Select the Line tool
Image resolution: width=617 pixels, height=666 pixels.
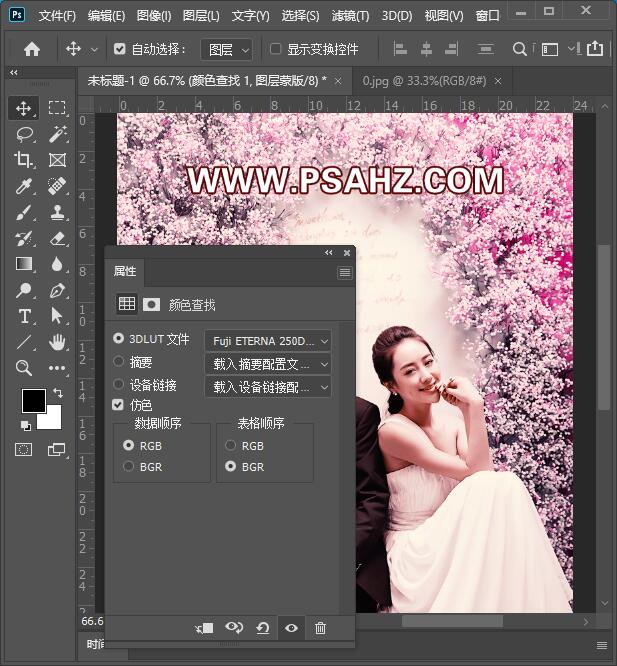pyautogui.click(x=23, y=342)
